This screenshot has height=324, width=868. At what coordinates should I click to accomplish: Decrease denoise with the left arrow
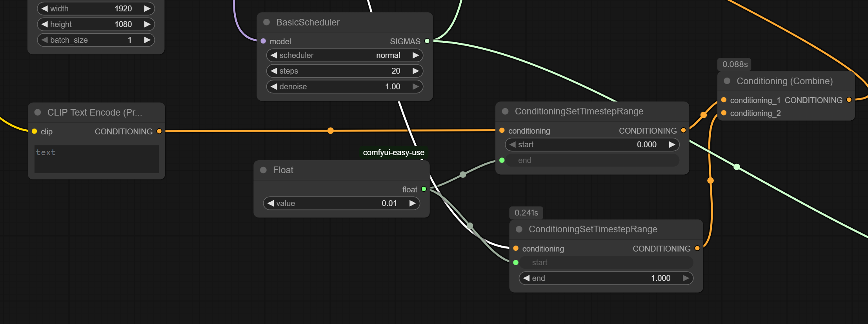(x=274, y=87)
